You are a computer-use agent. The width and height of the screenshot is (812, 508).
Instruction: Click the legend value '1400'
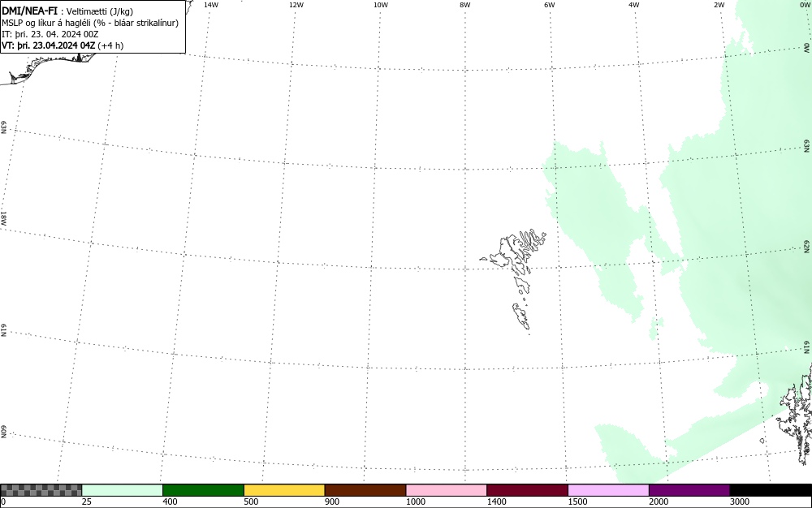(497, 502)
